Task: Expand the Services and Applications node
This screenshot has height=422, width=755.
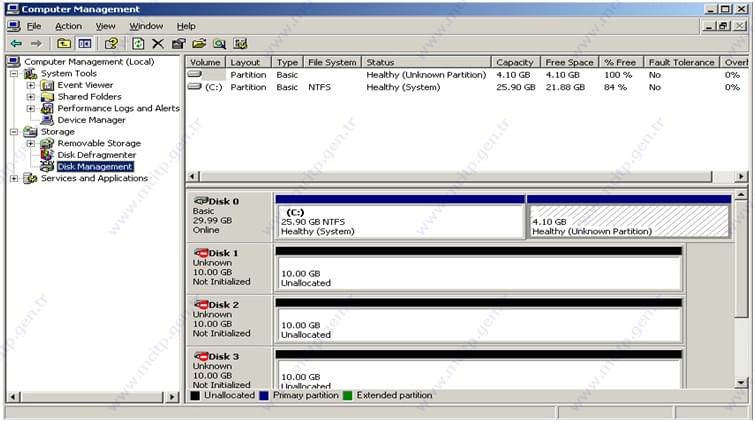Action: pyautogui.click(x=14, y=179)
